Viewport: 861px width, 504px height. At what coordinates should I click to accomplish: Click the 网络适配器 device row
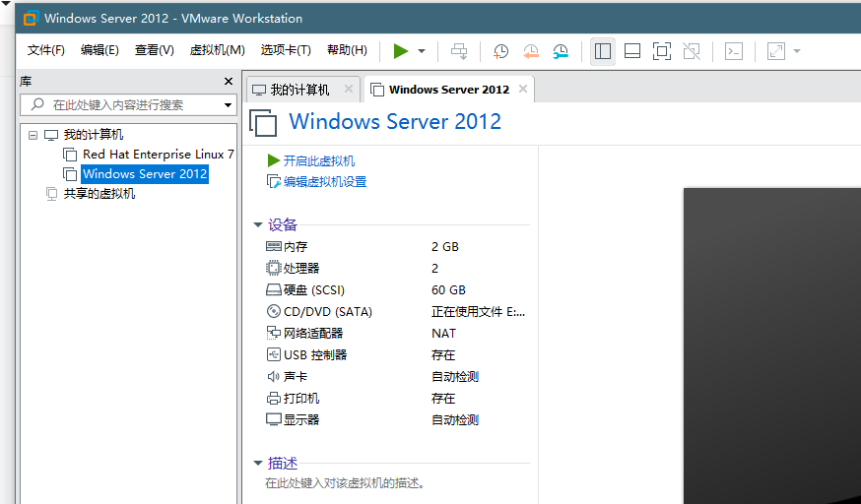coord(395,334)
